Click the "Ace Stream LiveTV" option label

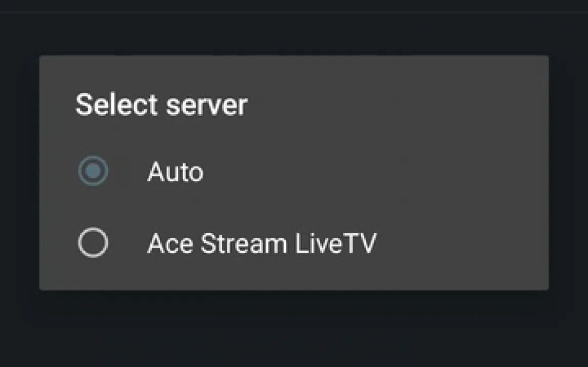tap(262, 243)
